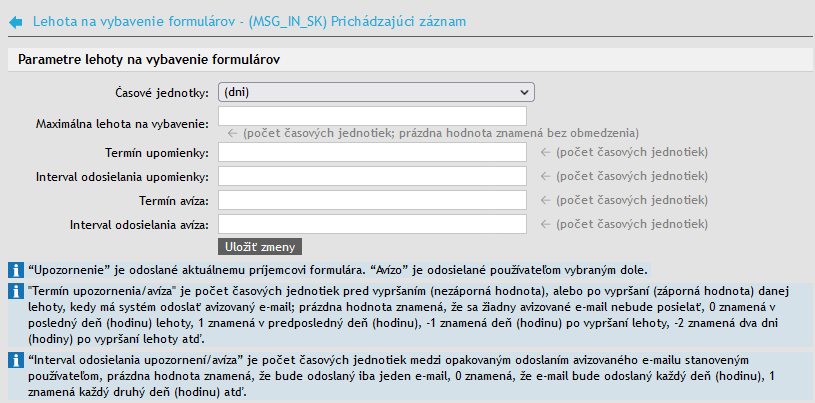Click the Termín avíza text box
The height and width of the screenshot is (403, 815).
click(372, 200)
